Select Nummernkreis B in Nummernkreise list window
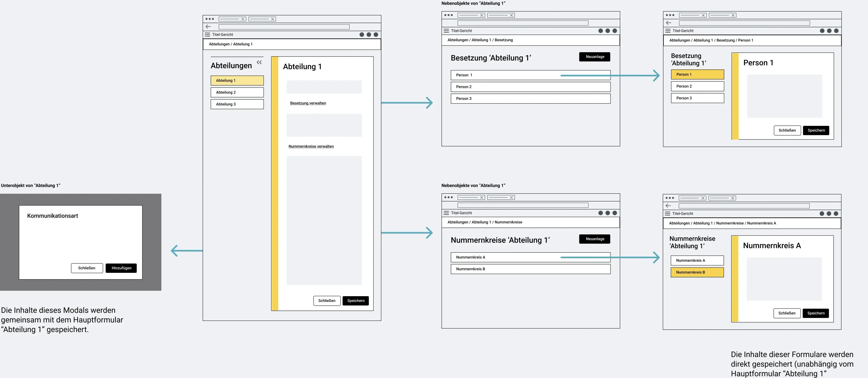868x378 pixels. click(530, 269)
